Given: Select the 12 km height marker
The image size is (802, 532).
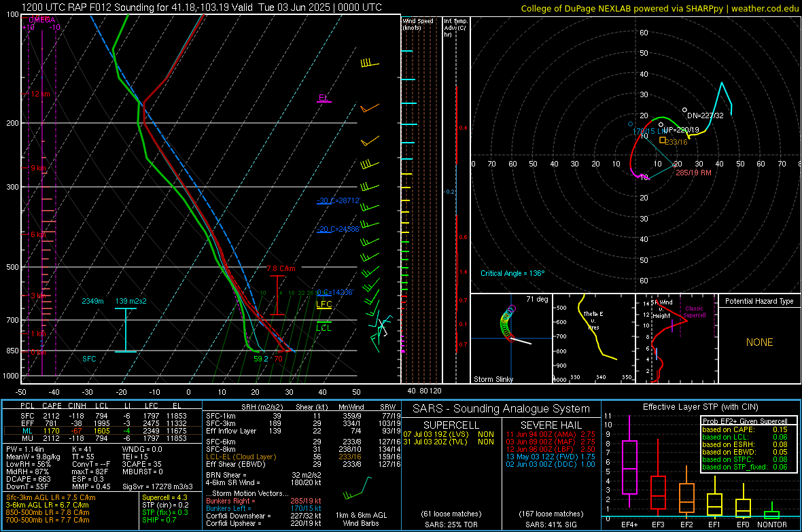Looking at the screenshot, I should click(40, 94).
